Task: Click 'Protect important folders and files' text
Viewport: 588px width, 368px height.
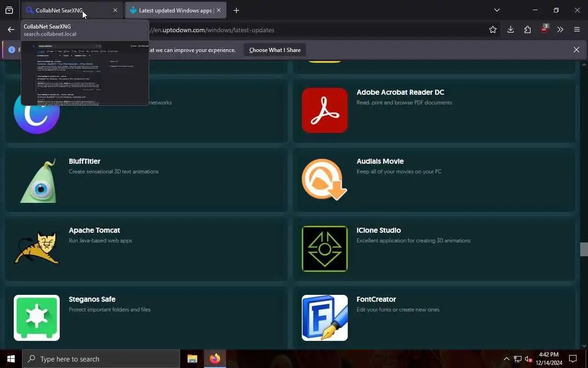Action: (110, 309)
